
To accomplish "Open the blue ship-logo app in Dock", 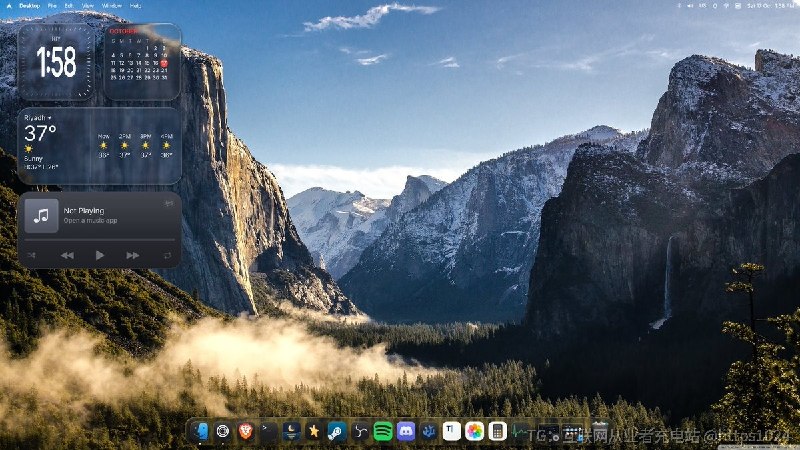I will click(x=429, y=432).
